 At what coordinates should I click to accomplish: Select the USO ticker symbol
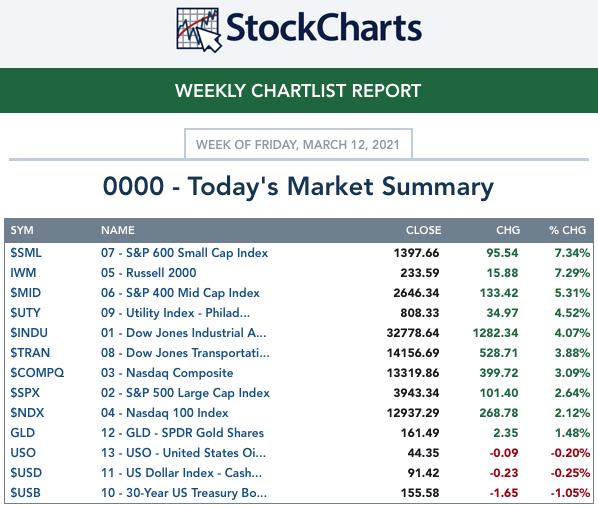[23, 452]
